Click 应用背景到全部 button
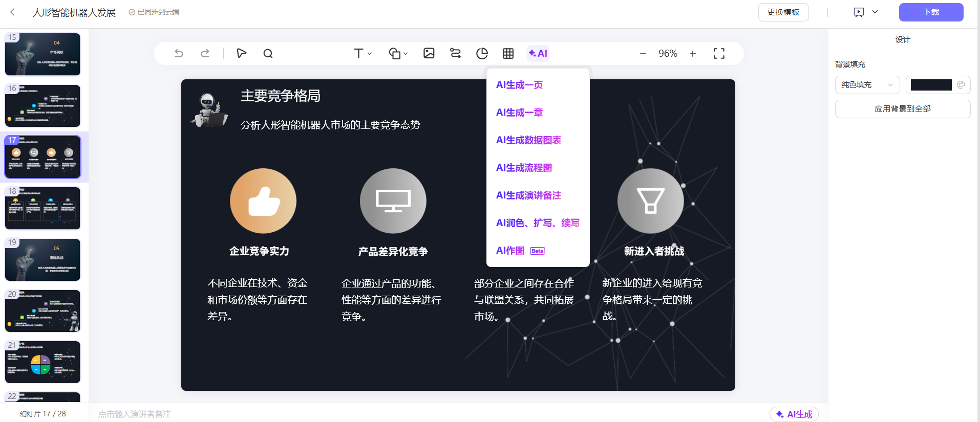Viewport: 980px width, 422px height. pyautogui.click(x=903, y=109)
